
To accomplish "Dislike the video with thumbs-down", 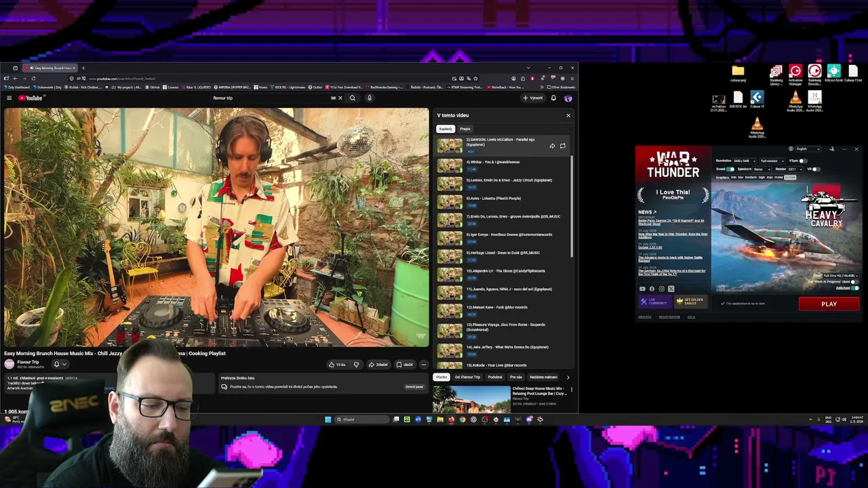I will click(x=356, y=365).
